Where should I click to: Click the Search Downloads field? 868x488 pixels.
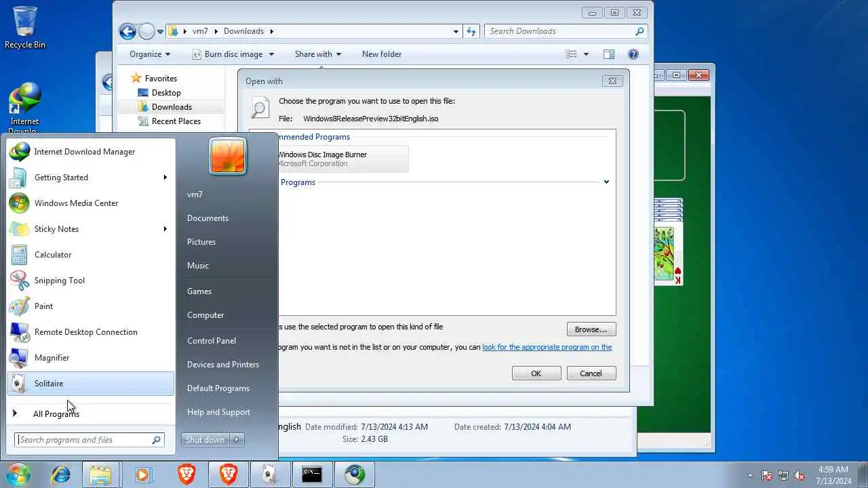click(x=566, y=31)
